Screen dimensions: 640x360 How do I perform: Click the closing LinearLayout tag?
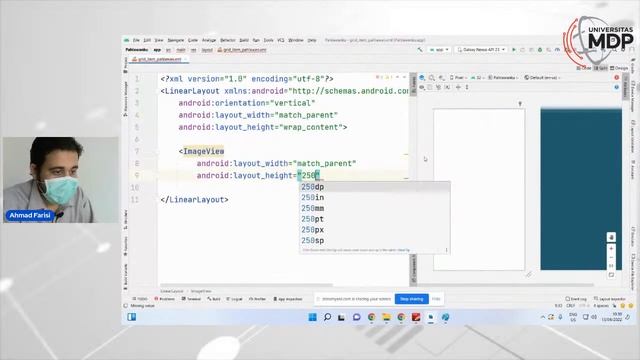click(194, 200)
